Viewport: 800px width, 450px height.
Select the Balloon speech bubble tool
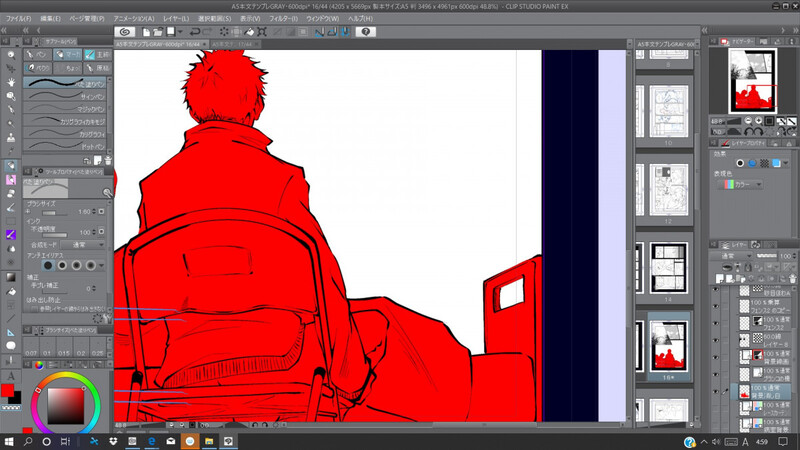(11, 346)
